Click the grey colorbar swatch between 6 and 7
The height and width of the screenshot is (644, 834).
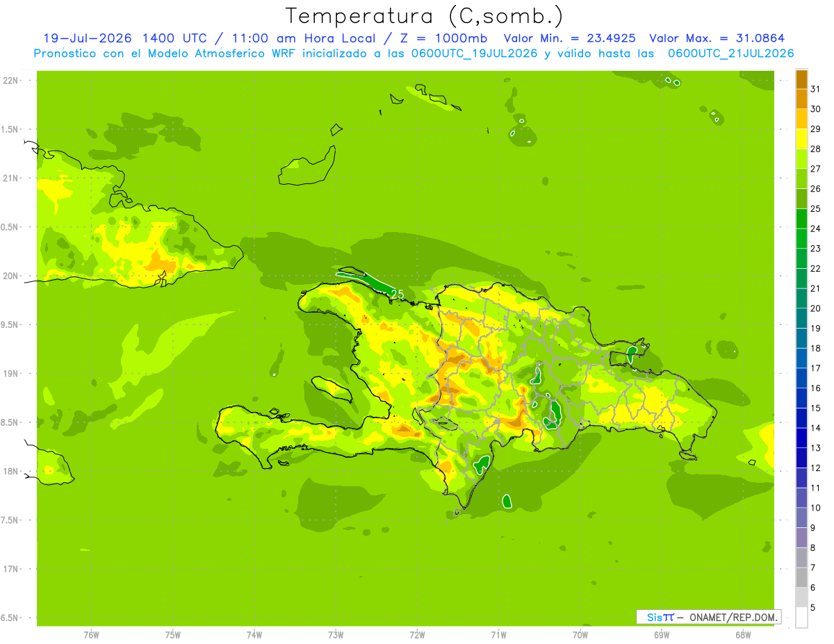(801, 578)
